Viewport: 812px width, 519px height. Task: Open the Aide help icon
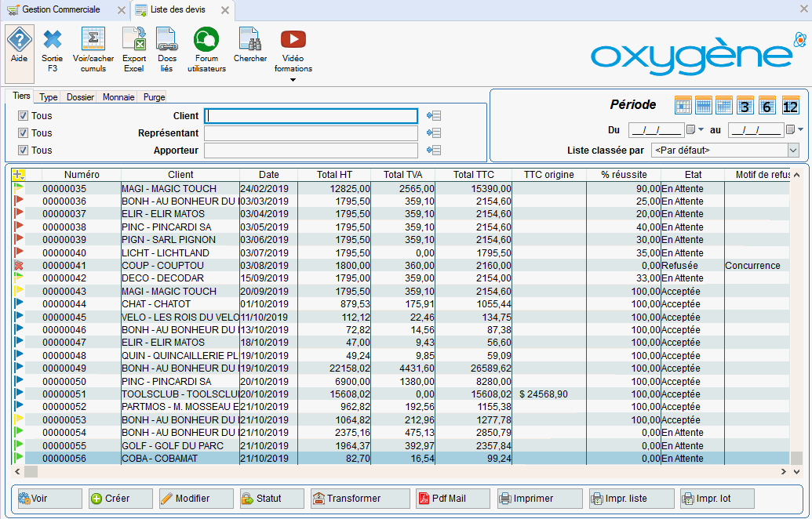tap(19, 54)
